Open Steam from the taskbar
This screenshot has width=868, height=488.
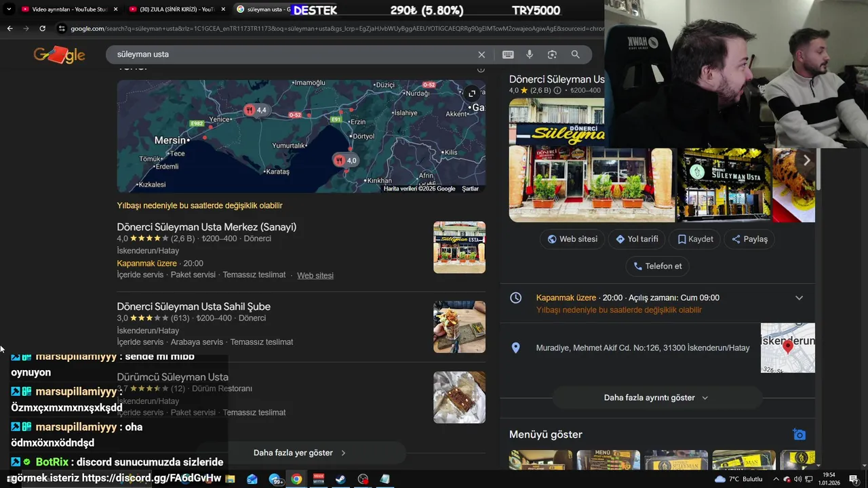click(340, 479)
